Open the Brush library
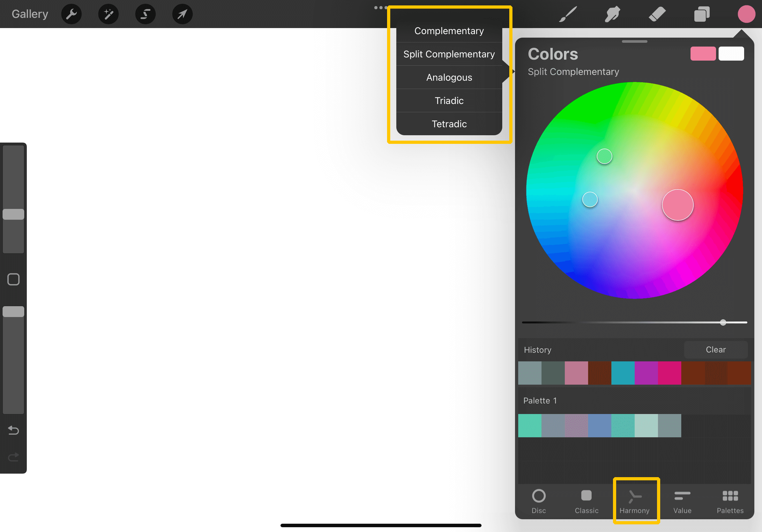The height and width of the screenshot is (532, 762). click(568, 14)
